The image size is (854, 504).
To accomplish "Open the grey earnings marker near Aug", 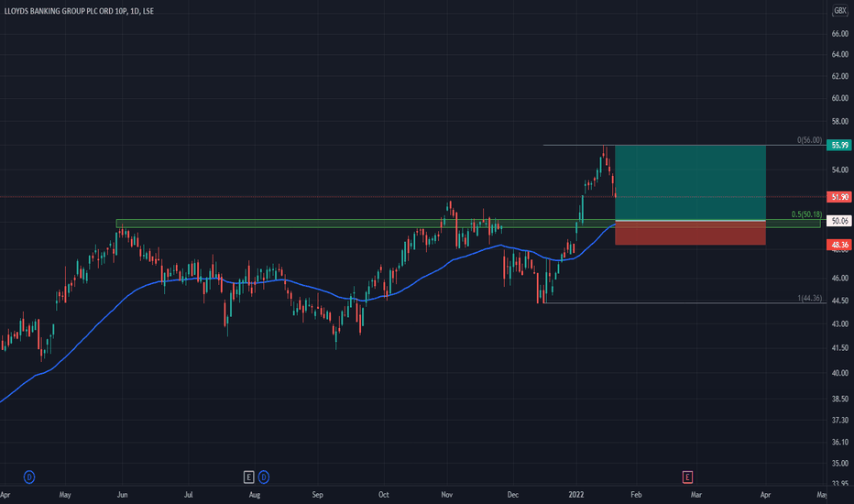I will click(x=248, y=477).
